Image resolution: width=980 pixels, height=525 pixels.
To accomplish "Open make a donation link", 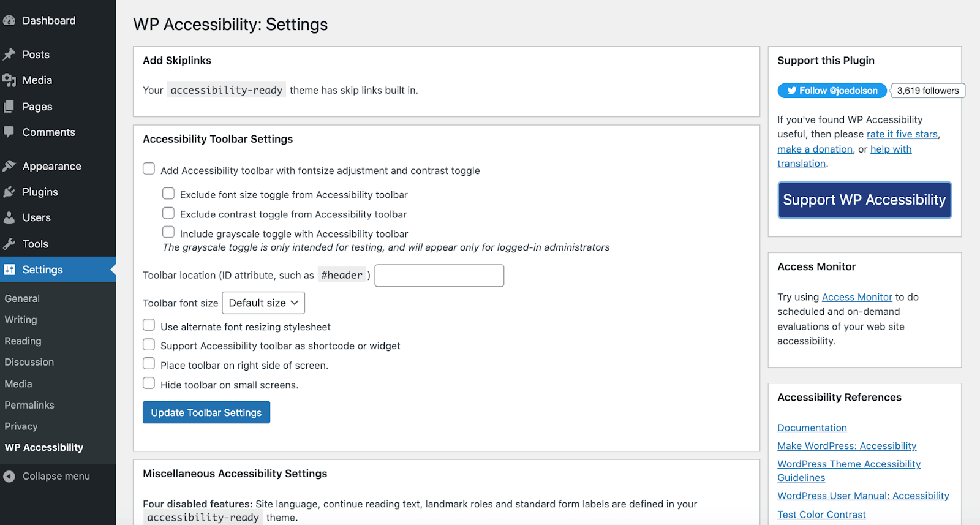I will pyautogui.click(x=815, y=149).
